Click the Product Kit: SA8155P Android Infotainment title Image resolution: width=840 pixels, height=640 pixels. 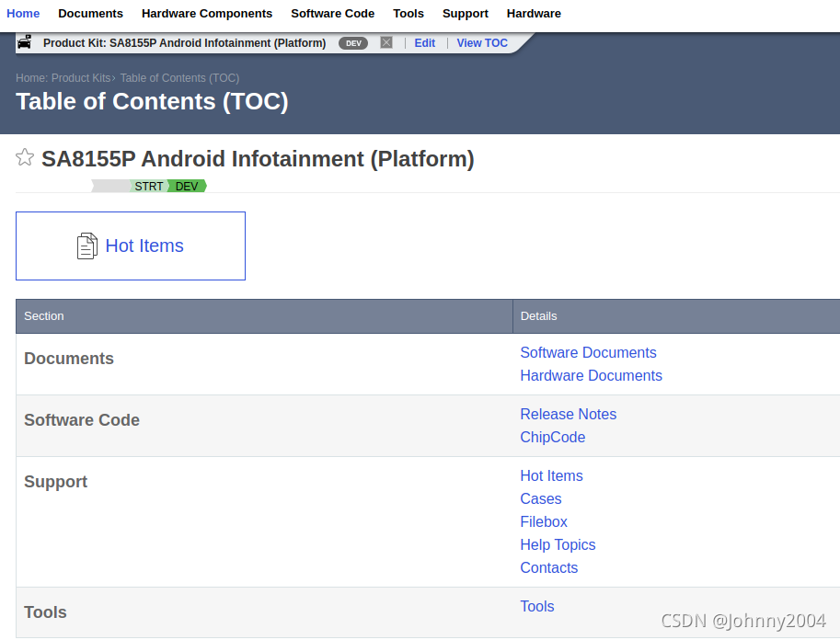point(184,43)
